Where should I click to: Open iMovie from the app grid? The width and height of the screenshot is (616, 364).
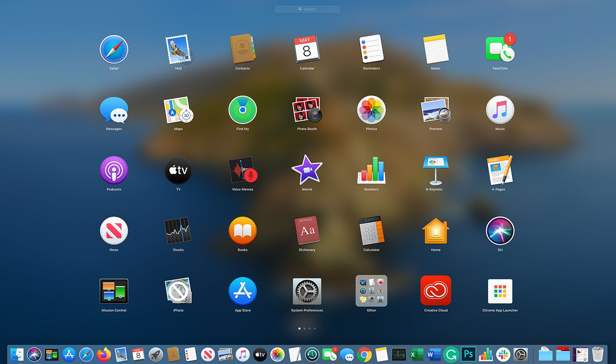307,170
